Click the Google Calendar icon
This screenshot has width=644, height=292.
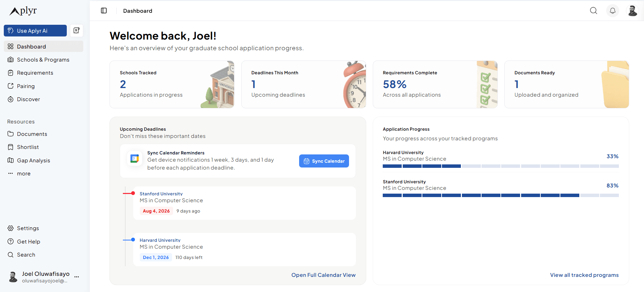[135, 159]
